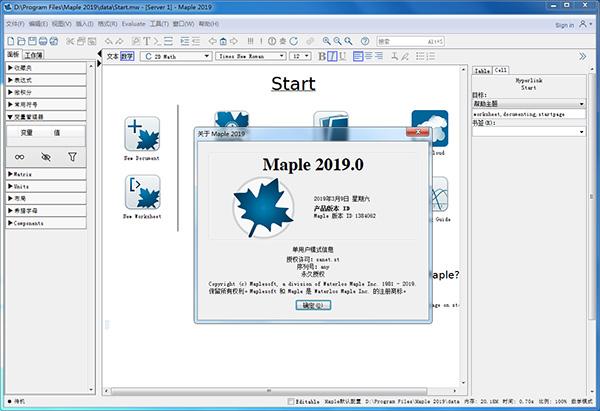Click the New Document maple leaf icon
The image size is (600, 411).
(x=142, y=134)
